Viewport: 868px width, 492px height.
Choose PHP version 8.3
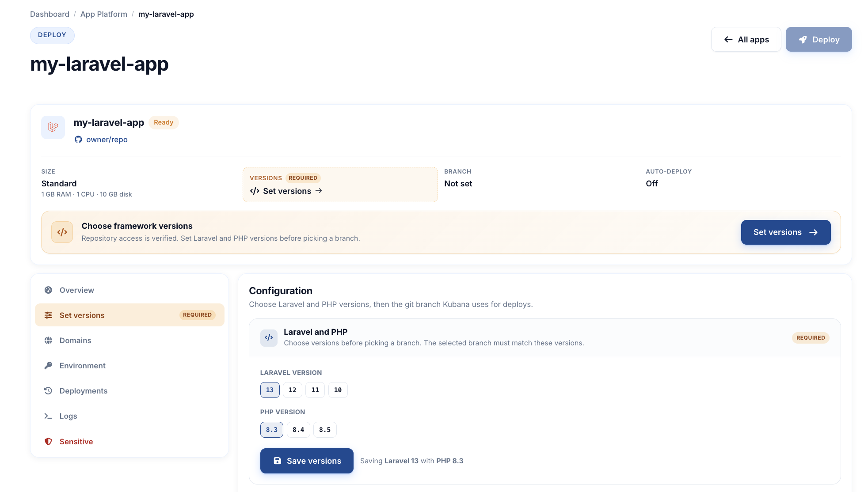(x=272, y=430)
